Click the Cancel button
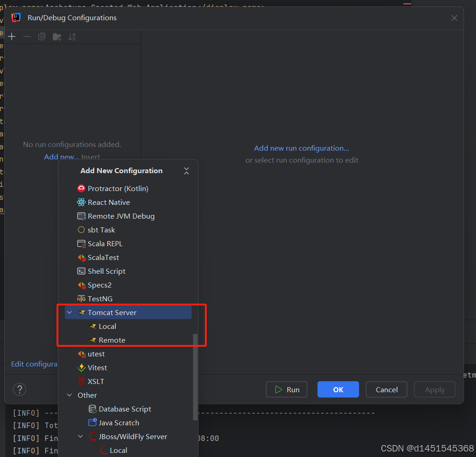Viewport: 476px width, 457px height. 386,389
